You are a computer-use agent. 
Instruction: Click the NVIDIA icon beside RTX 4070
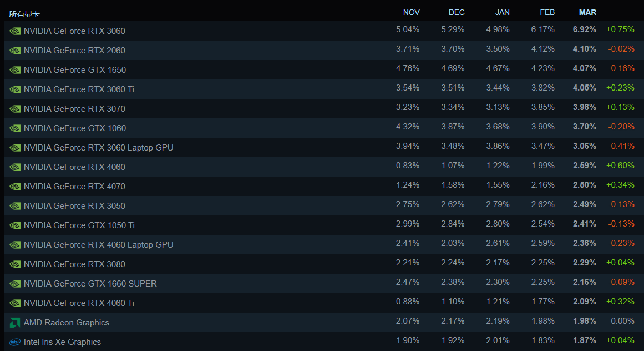pos(15,187)
